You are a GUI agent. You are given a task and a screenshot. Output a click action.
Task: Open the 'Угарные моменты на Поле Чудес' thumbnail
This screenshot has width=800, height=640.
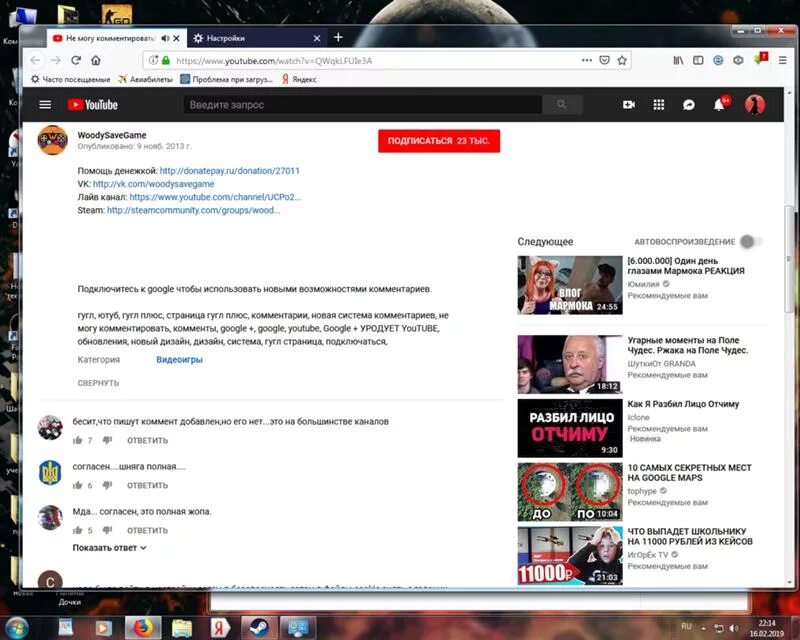[x=570, y=364]
